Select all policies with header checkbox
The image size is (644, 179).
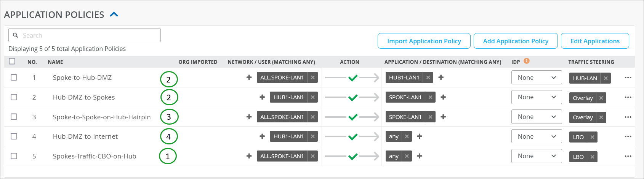pyautogui.click(x=12, y=61)
